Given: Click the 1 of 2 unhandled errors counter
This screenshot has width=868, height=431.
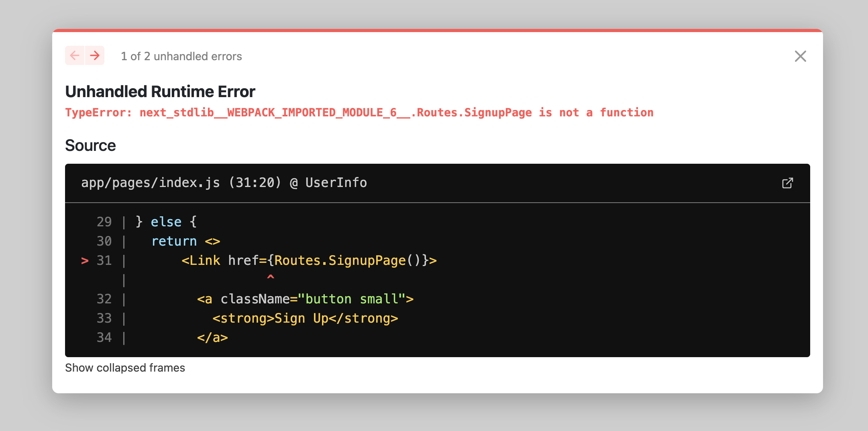Looking at the screenshot, I should pyautogui.click(x=181, y=57).
